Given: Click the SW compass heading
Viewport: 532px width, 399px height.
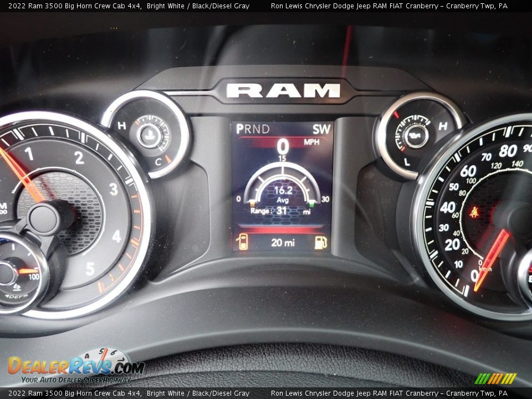Looking at the screenshot, I should click(321, 129).
